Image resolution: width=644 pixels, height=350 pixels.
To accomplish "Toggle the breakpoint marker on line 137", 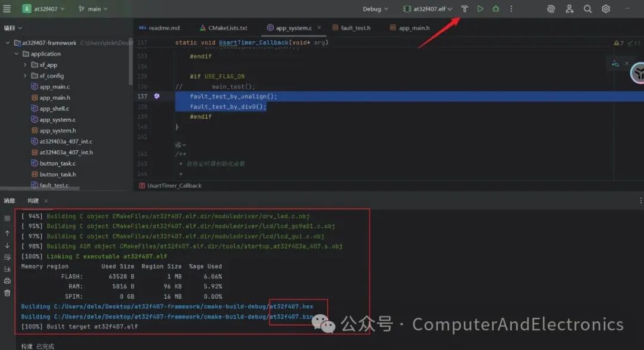I will 156,96.
